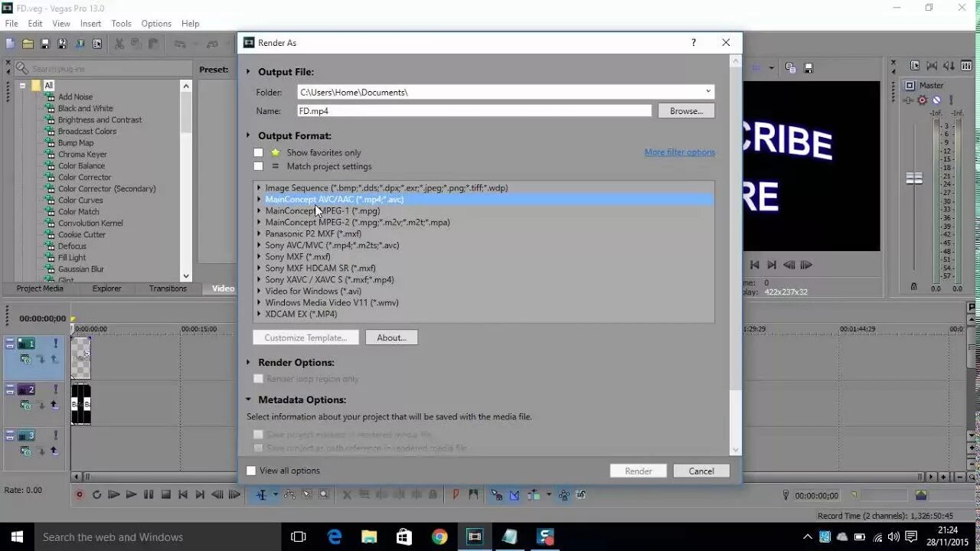The image size is (980, 551).
Task: Click the help question mark in Render As
Action: click(x=694, y=43)
